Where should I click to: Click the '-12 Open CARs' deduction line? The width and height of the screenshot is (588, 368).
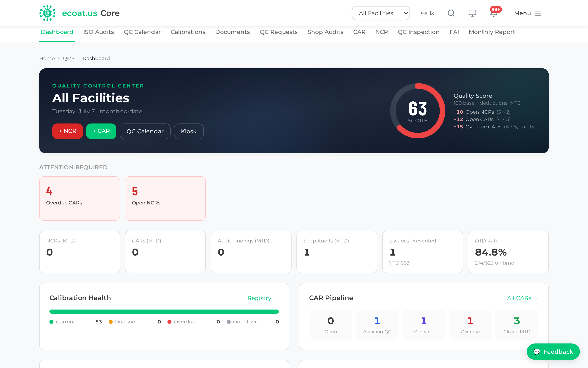pos(482,120)
